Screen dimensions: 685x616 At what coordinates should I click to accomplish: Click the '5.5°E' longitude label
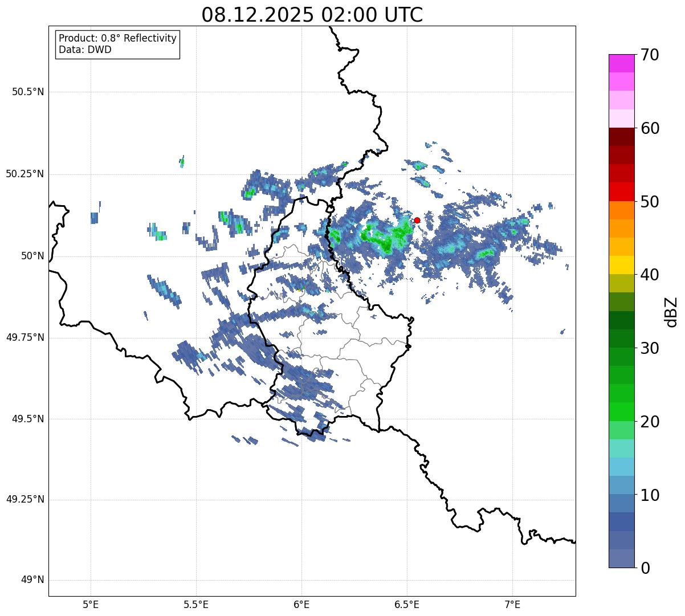196,605
